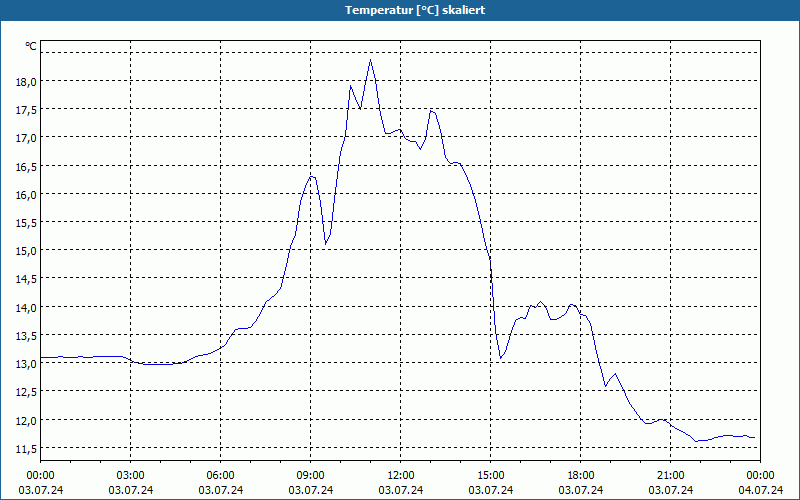This screenshot has width=800, height=500.
Task: Click the 04.07.24 date label
Action: point(760,490)
